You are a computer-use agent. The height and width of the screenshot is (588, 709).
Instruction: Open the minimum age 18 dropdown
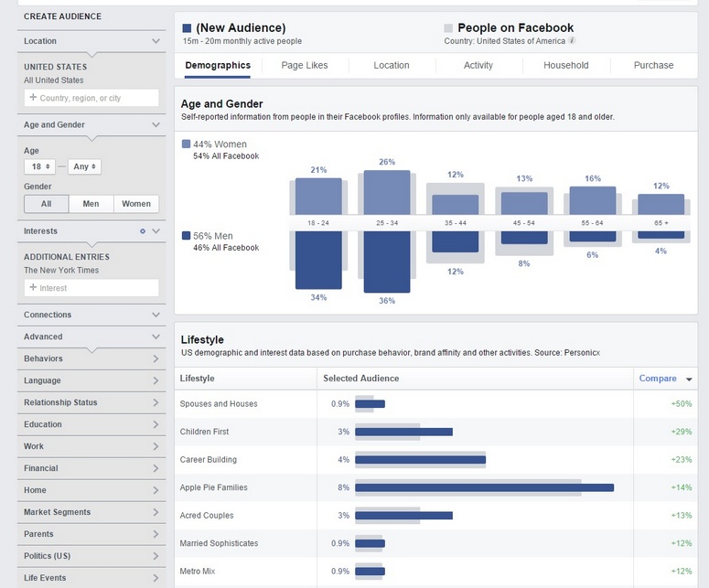[39, 166]
